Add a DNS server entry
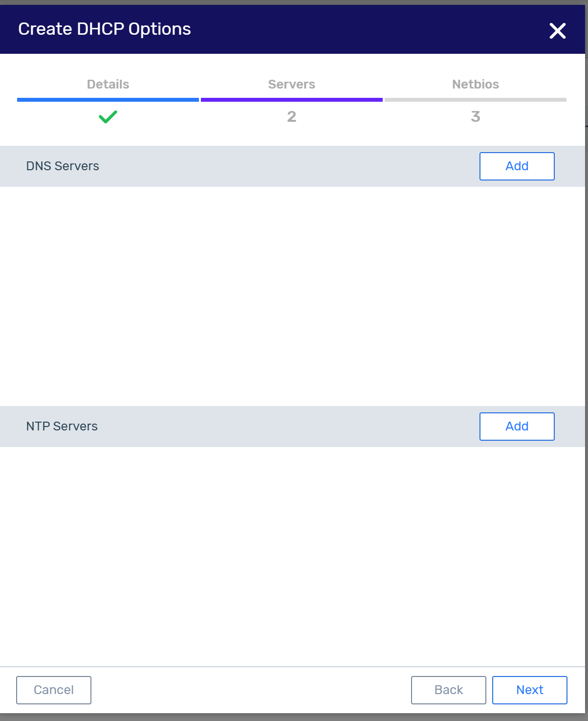588x721 pixels. click(x=517, y=166)
